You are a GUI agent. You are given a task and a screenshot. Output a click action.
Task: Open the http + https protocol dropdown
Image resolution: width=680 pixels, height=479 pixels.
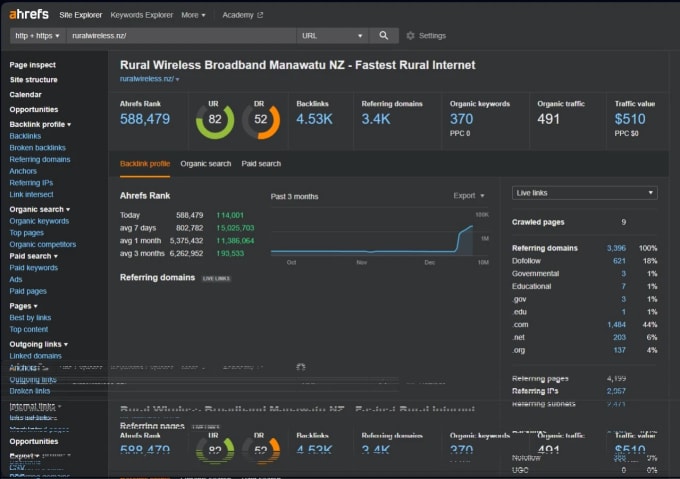[x=38, y=36]
